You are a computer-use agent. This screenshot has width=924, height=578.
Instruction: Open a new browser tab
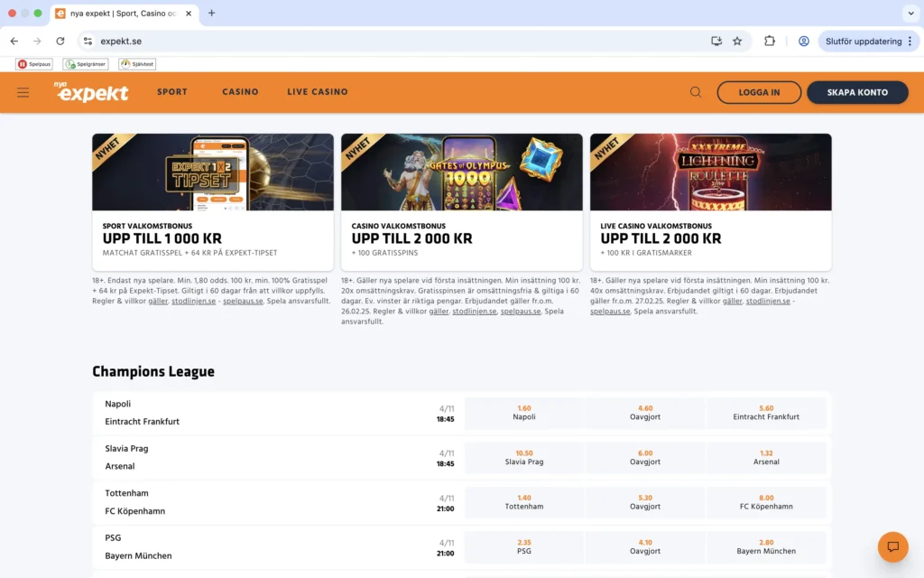point(211,13)
